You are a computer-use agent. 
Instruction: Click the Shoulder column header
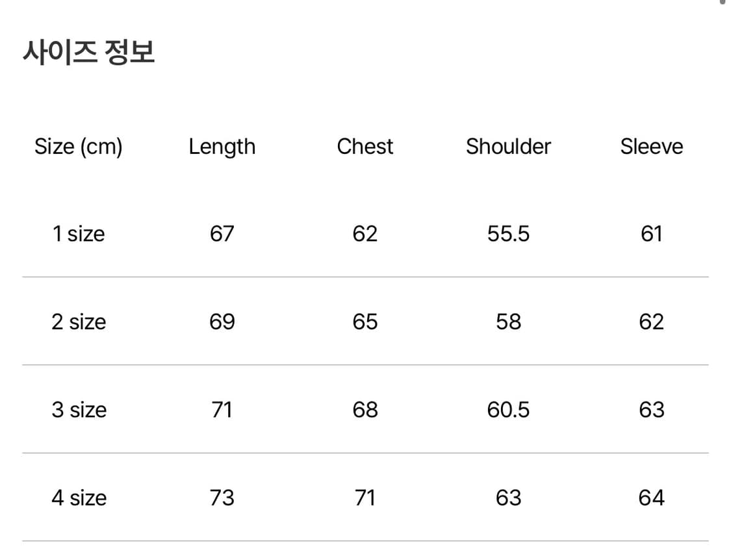point(508,147)
